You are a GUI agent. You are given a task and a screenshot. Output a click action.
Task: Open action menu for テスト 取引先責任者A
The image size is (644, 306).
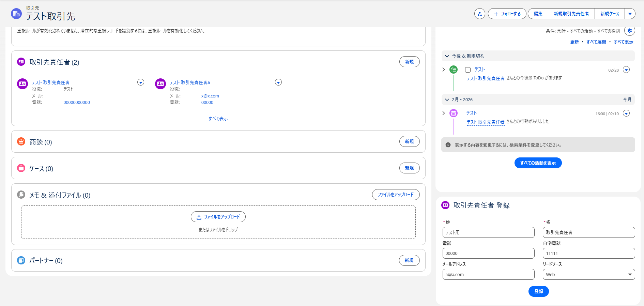tap(278, 82)
